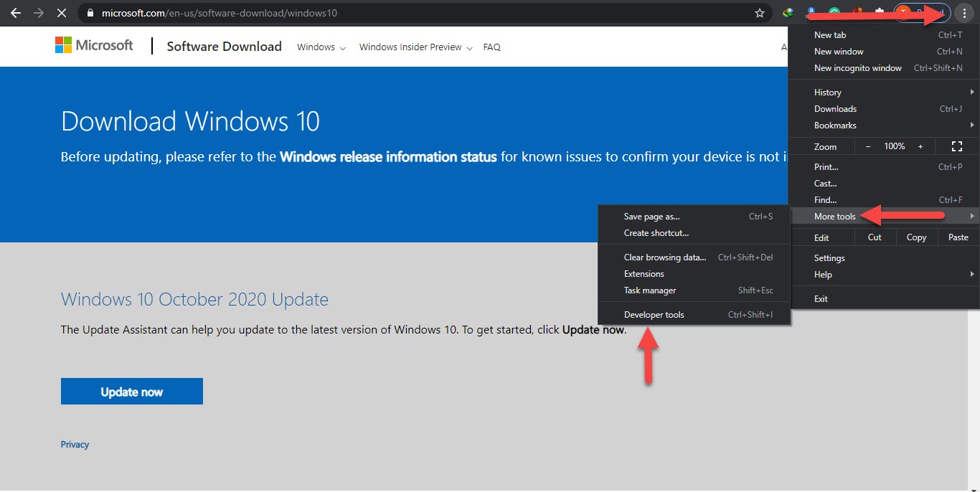980x492 pixels.
Task: Open Task manager from More tools
Action: [x=650, y=290]
